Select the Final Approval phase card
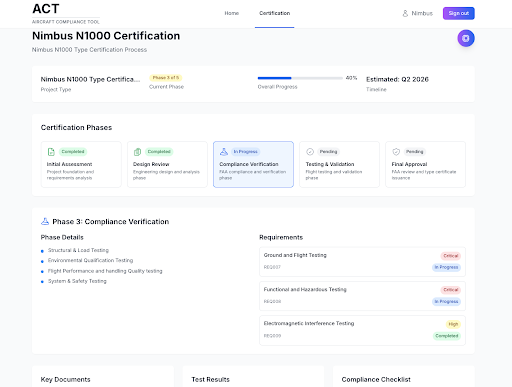This screenshot has height=387, width=512. (425, 164)
